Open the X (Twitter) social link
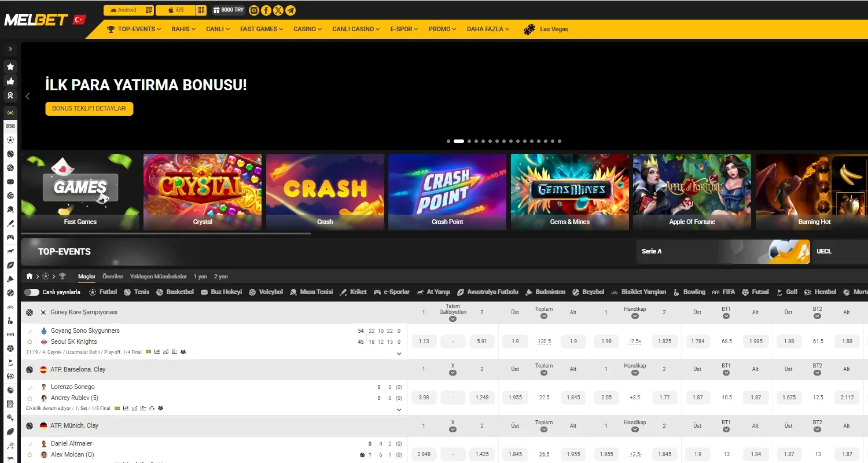Screen dimensions: 868x463 click(278, 10)
